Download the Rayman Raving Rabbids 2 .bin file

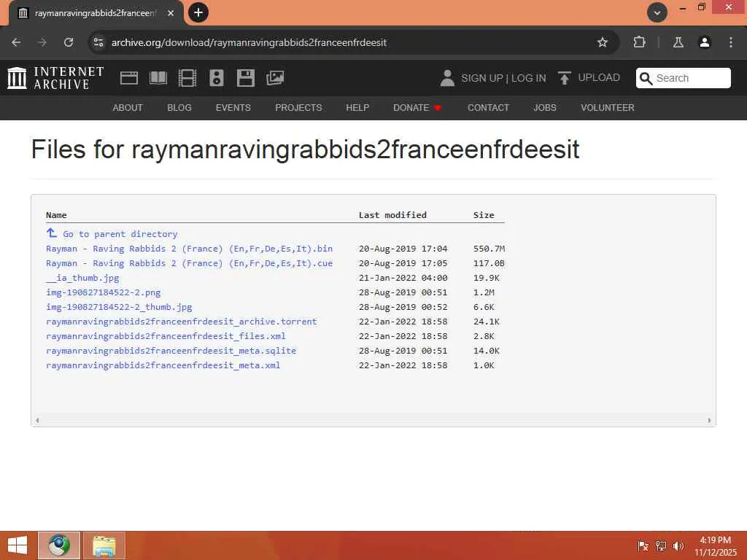coord(189,249)
